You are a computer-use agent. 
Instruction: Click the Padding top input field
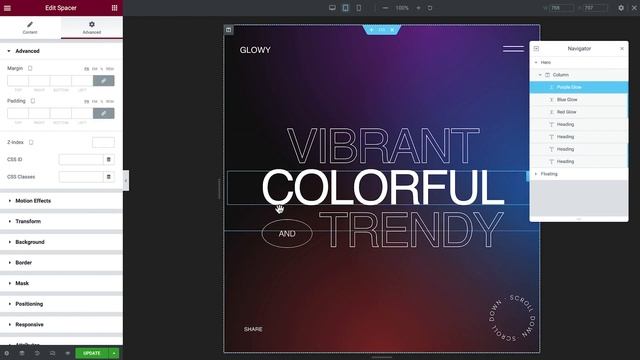[x=18, y=113]
